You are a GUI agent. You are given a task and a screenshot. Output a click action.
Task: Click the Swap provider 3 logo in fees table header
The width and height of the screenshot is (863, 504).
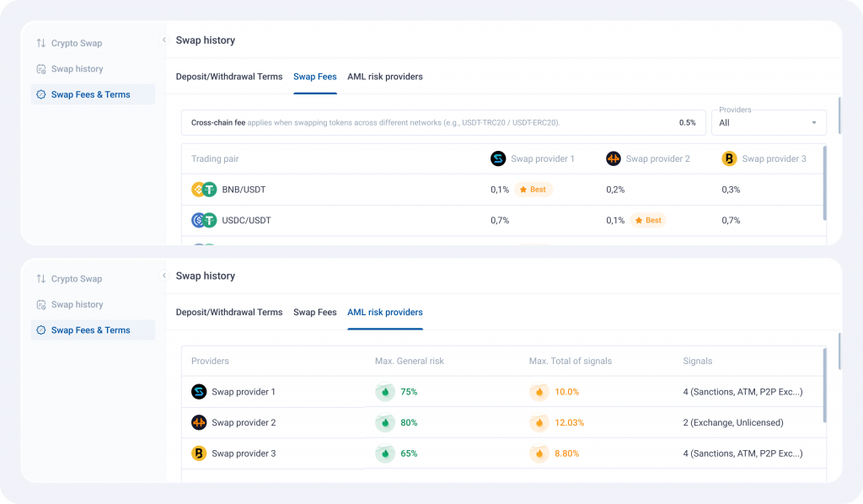(x=729, y=158)
